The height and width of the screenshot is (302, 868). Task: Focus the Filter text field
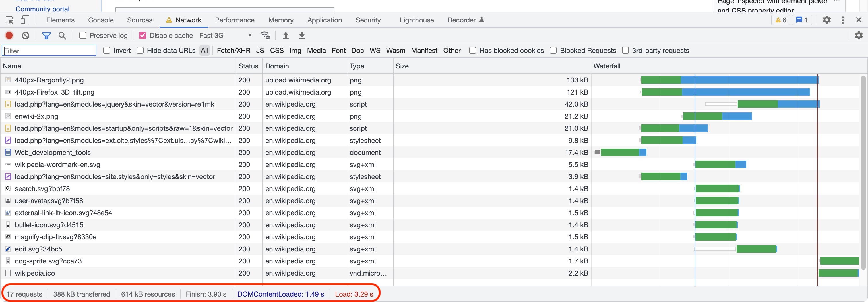49,51
